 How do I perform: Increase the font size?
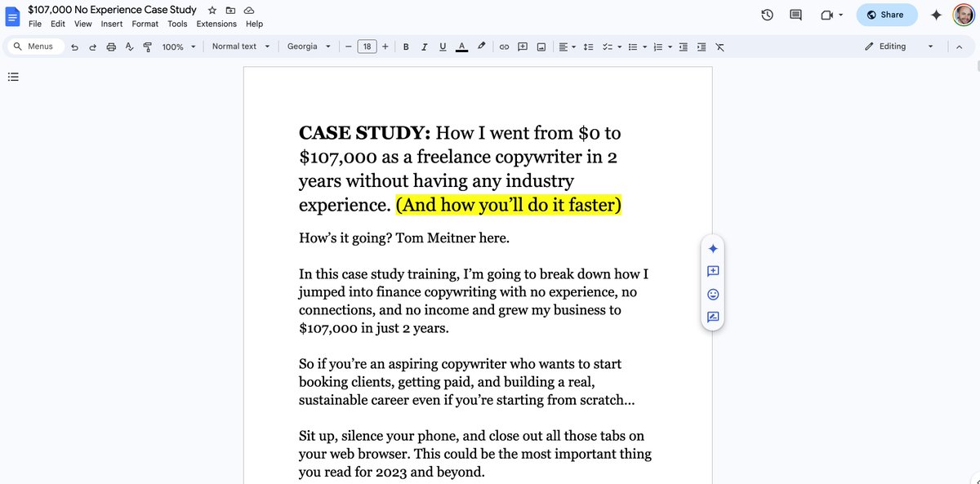385,47
